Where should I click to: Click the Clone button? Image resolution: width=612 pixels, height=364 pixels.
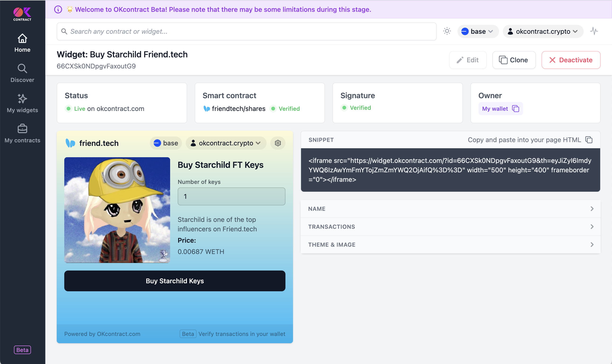coord(514,60)
